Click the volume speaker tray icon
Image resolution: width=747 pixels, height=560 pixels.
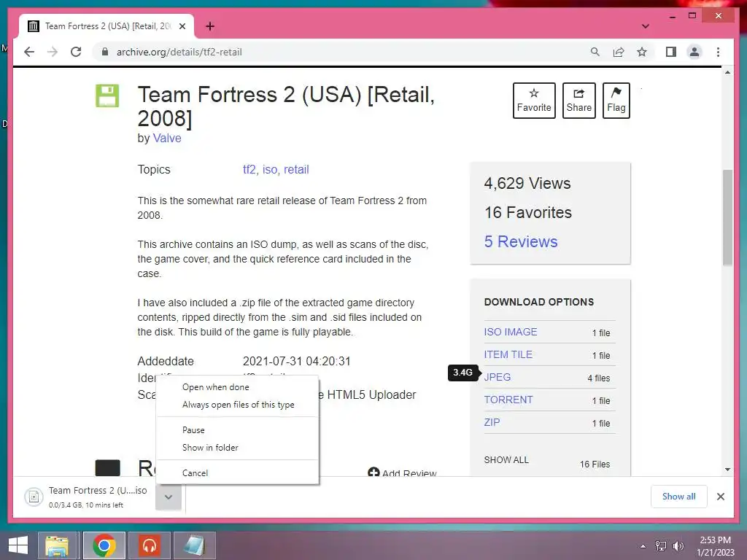point(678,545)
